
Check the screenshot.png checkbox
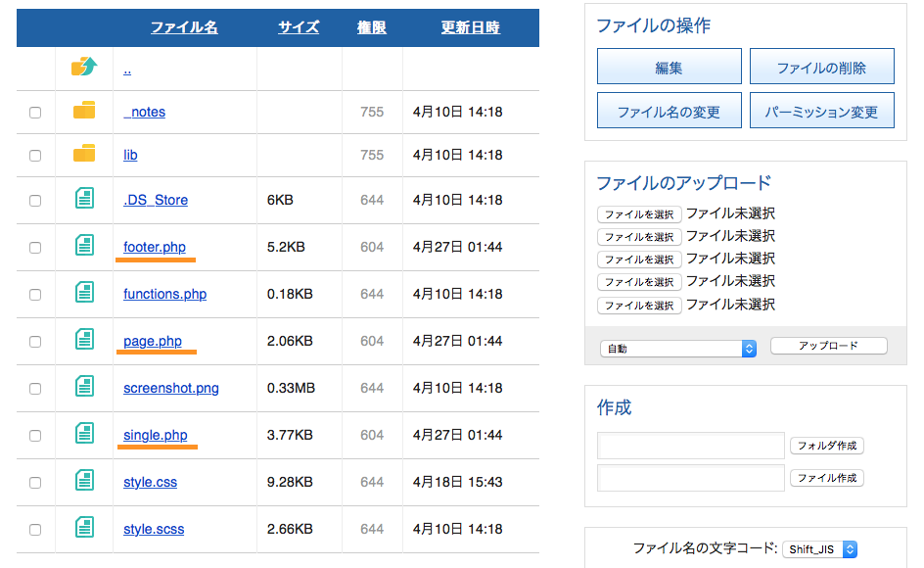[x=35, y=389]
